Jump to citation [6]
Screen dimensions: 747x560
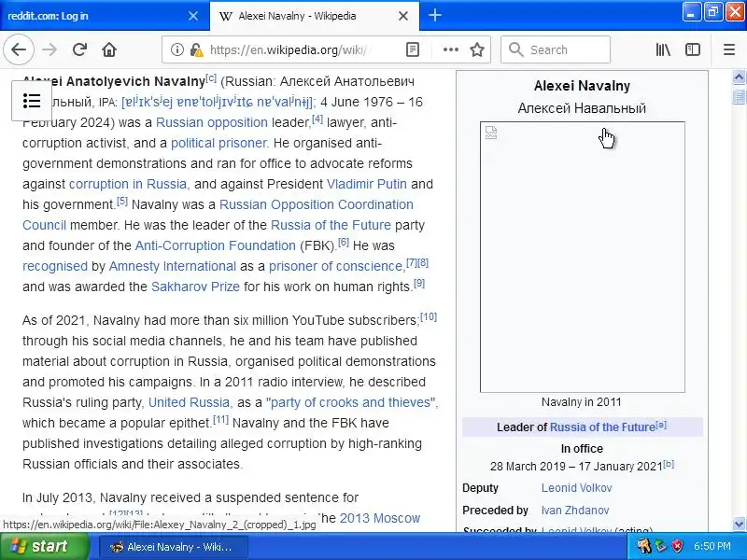click(x=344, y=242)
